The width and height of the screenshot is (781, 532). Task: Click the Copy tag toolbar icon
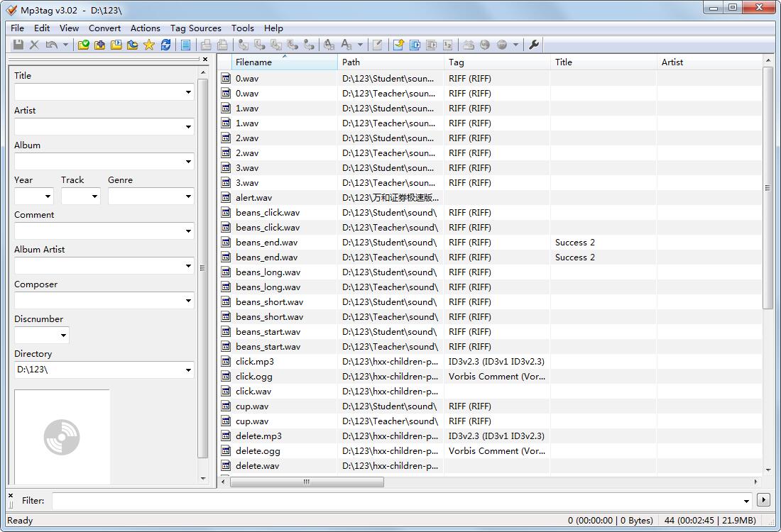point(206,45)
